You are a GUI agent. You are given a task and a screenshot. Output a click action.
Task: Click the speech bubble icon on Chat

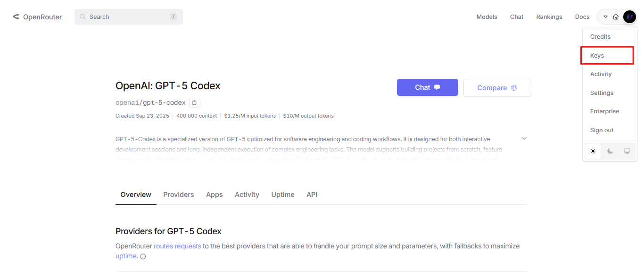click(x=437, y=87)
